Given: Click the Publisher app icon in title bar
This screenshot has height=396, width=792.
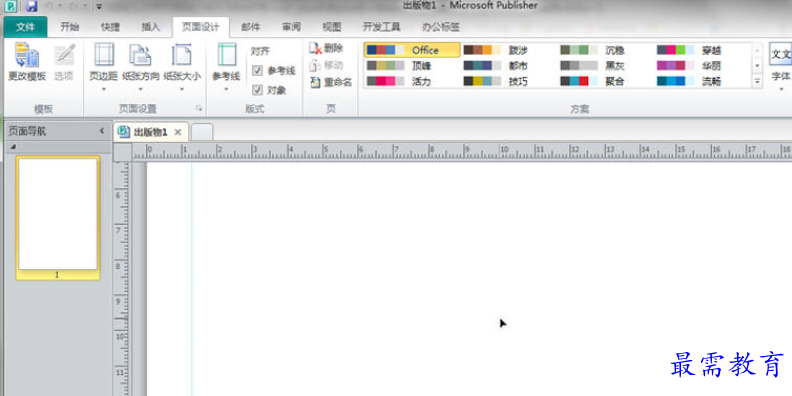Looking at the screenshot, I should click(10, 7).
